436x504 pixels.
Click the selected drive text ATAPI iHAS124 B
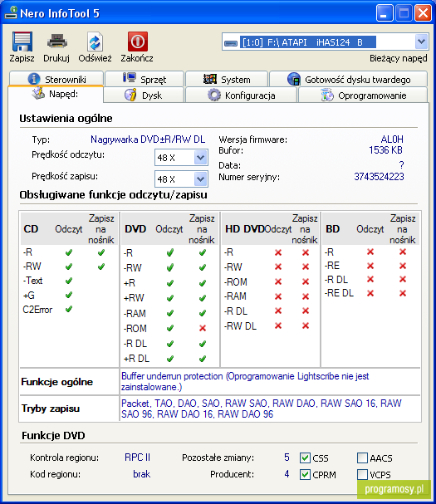308,42
